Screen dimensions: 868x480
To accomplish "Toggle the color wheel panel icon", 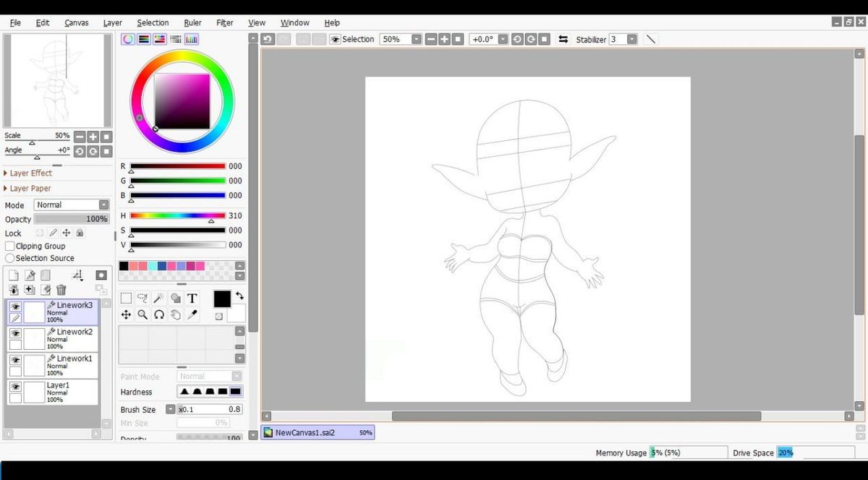I will (128, 39).
